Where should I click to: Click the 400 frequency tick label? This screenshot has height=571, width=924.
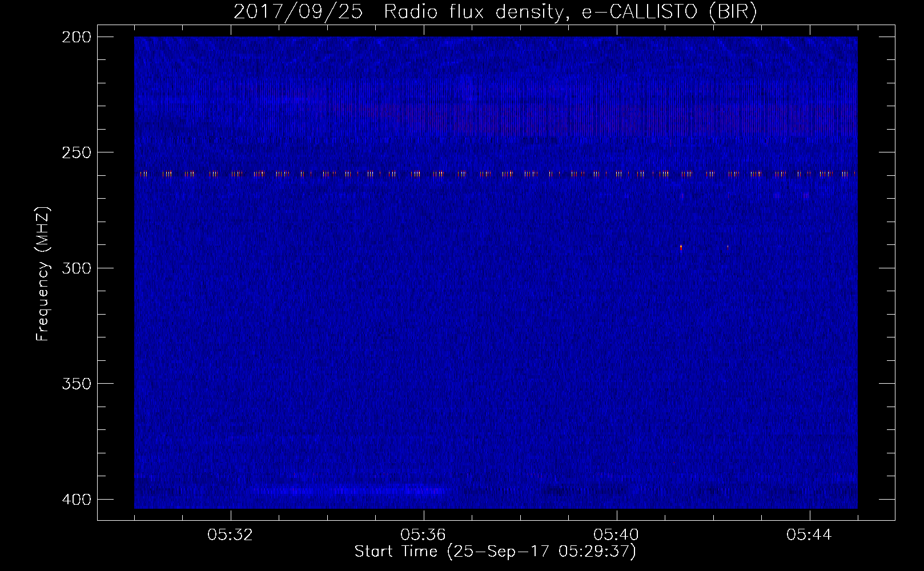pos(77,499)
